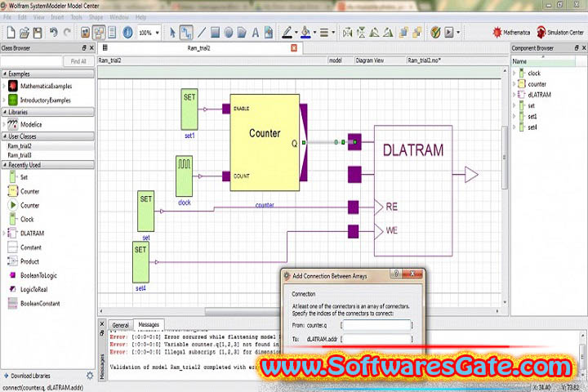Expand counter in Component Browser
This screenshot has height=392, width=588.
(x=514, y=84)
